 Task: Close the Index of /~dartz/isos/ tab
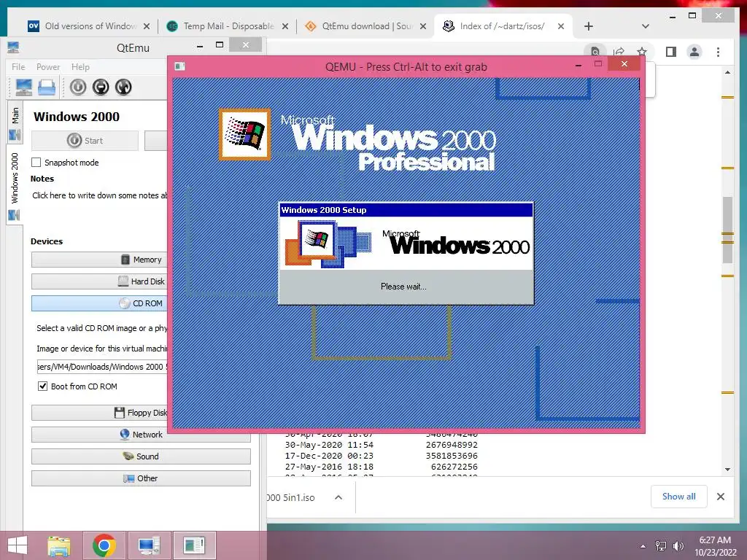(x=561, y=26)
